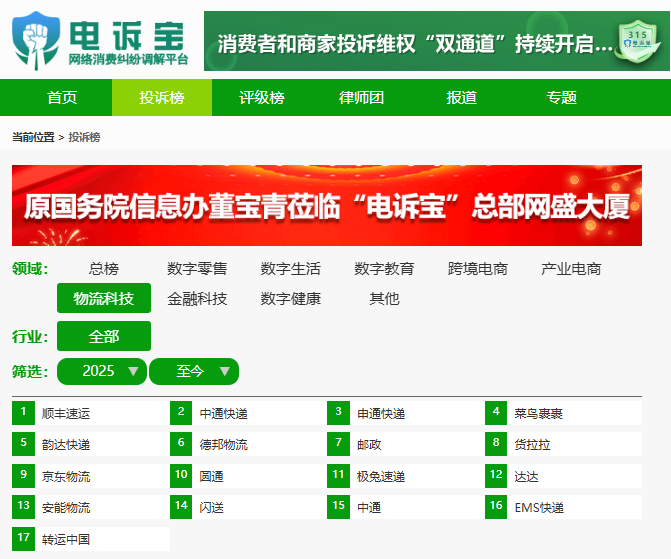Click rank badge 1 beside 顺丰速运

point(24,413)
